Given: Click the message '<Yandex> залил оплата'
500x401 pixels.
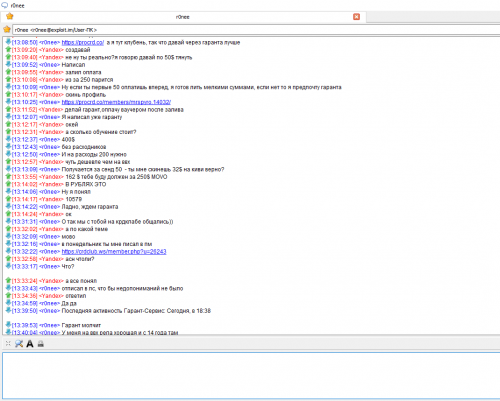Looking at the screenshot, I should tap(70, 72).
